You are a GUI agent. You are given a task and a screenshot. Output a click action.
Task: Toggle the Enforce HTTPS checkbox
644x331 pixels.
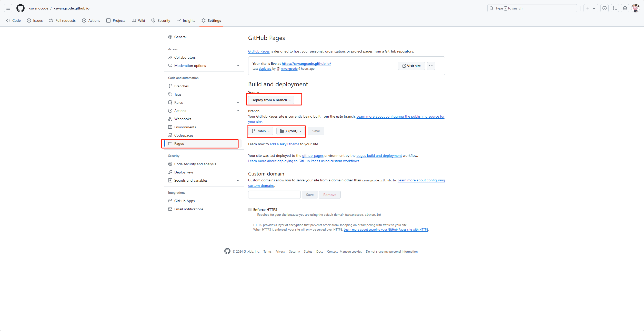[x=250, y=210]
